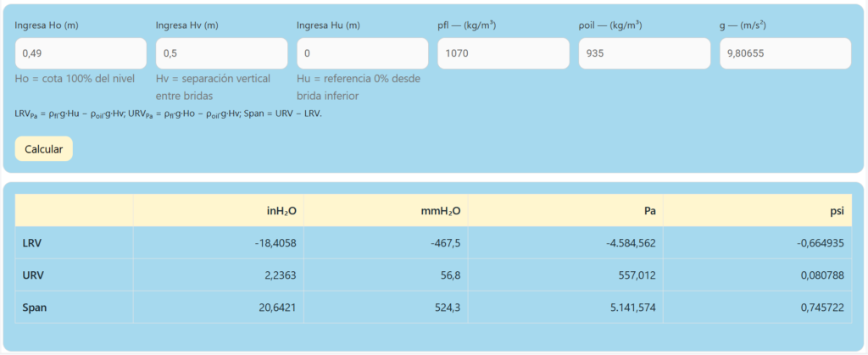Viewport: 868px width, 355px height.
Task: Click the Pa column header
Action: click(x=649, y=211)
